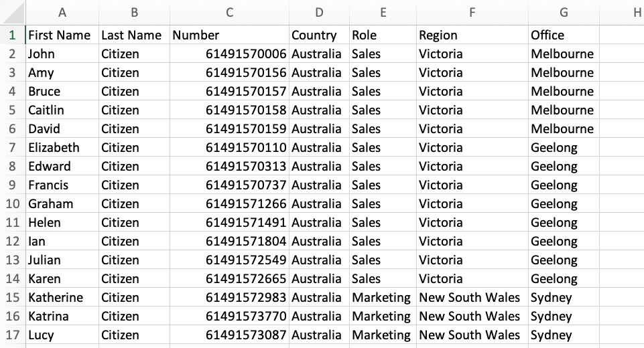Select the cell with number 61491570006
This screenshot has width=644, height=348.
[229, 54]
